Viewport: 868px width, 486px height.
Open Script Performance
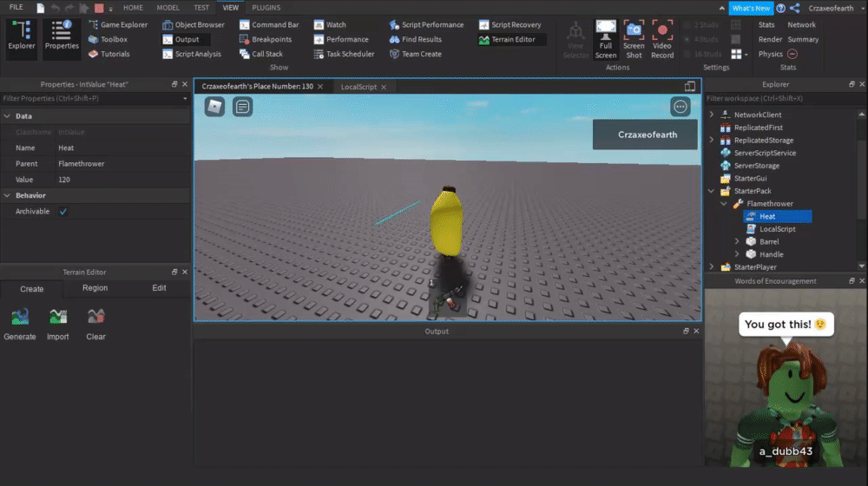(x=426, y=25)
